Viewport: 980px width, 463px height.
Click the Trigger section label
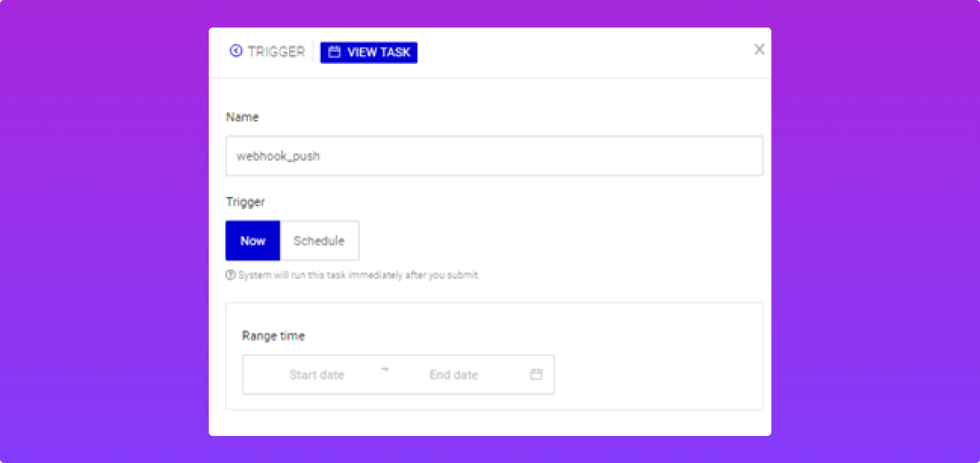[x=245, y=202]
